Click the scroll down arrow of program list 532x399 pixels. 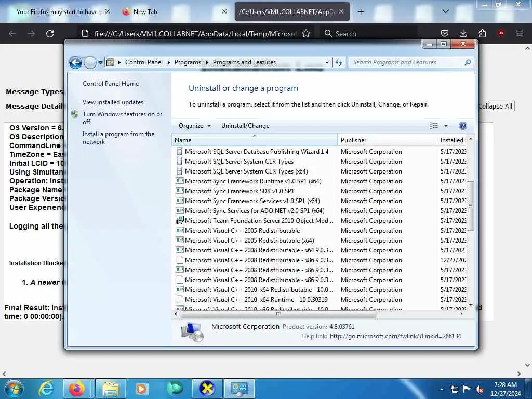[x=470, y=305]
